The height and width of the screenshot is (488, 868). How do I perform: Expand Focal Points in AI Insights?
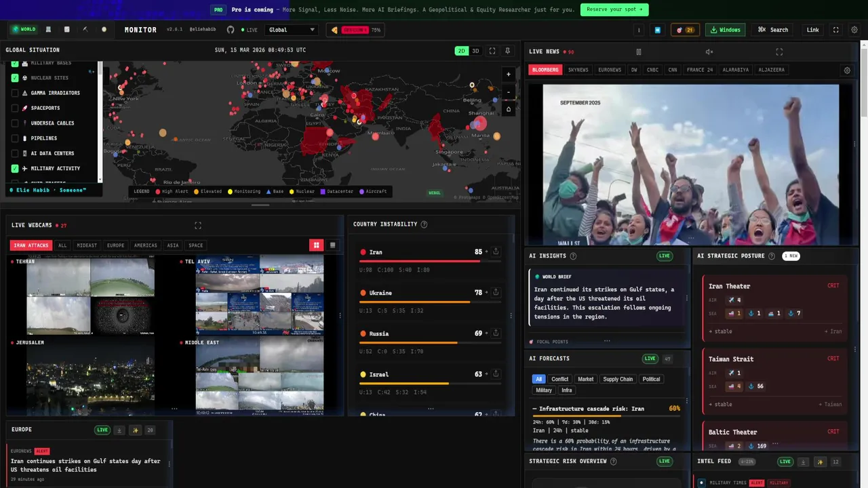point(549,342)
